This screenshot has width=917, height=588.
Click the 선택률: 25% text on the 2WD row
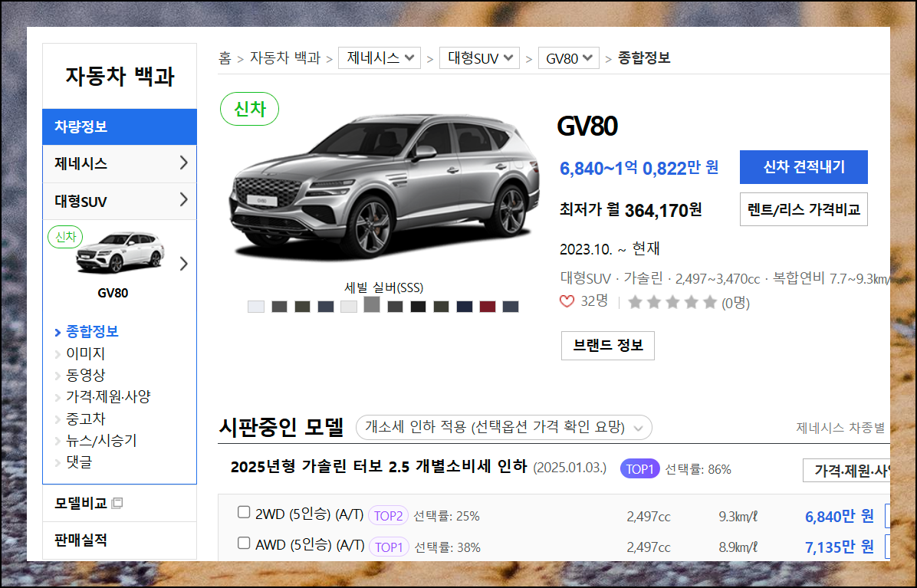point(446,516)
